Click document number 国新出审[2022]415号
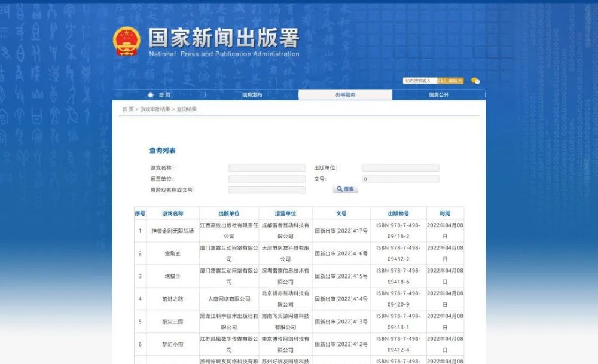598x364 pixels. (341, 276)
